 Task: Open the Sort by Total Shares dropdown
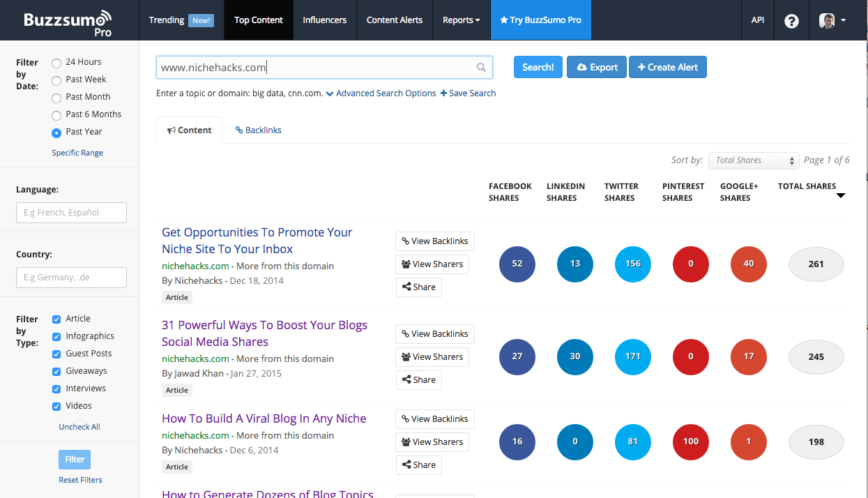[754, 160]
